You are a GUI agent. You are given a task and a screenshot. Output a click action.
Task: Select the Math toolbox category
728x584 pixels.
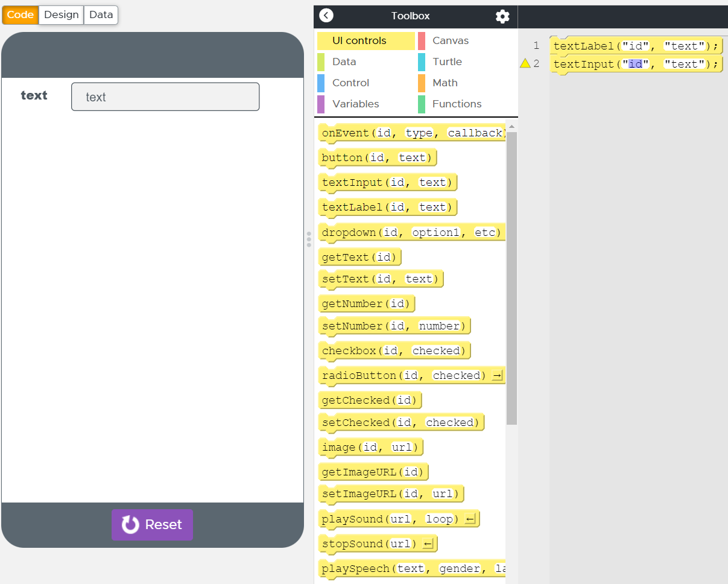click(x=466, y=83)
